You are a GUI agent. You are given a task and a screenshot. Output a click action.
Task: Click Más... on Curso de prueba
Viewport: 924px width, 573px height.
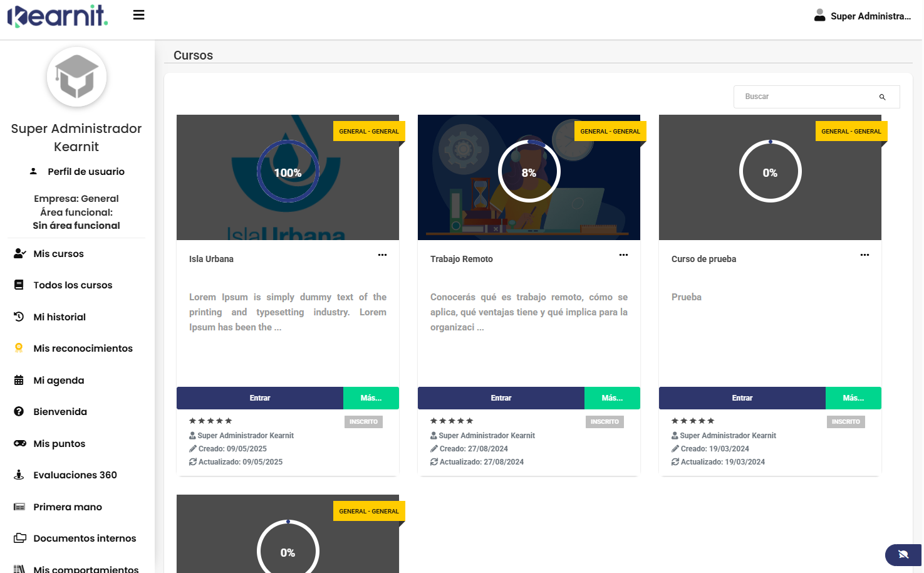(x=853, y=398)
